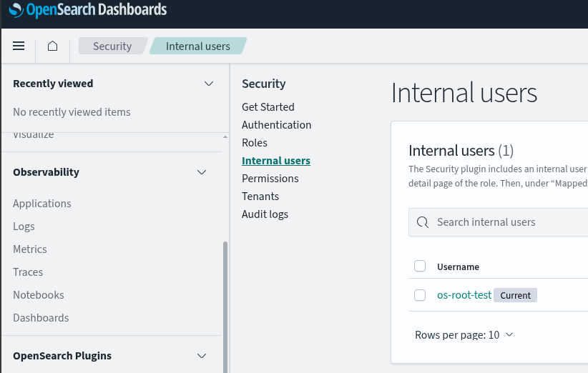This screenshot has width=588, height=373.
Task: Click the Search internal users field
Action: click(x=498, y=222)
